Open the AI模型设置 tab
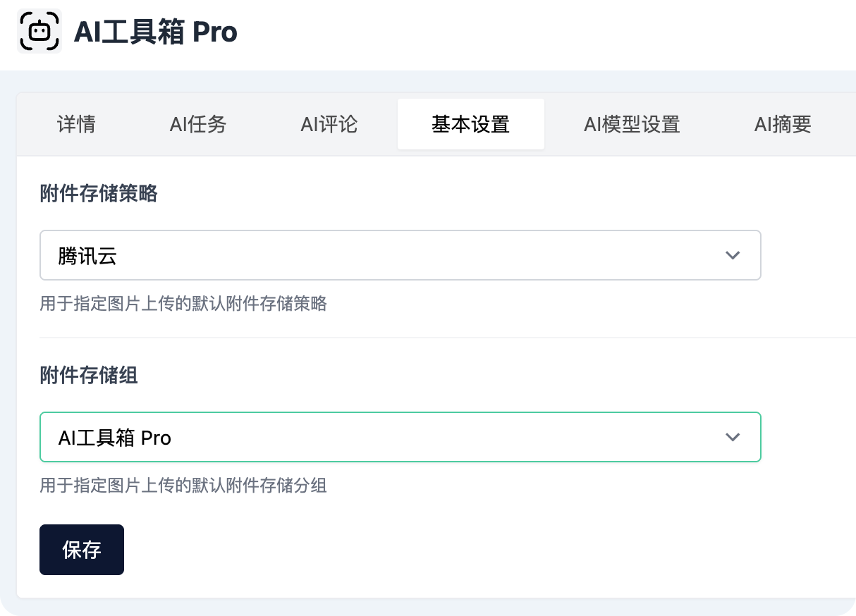The width and height of the screenshot is (856, 616). pyautogui.click(x=632, y=125)
